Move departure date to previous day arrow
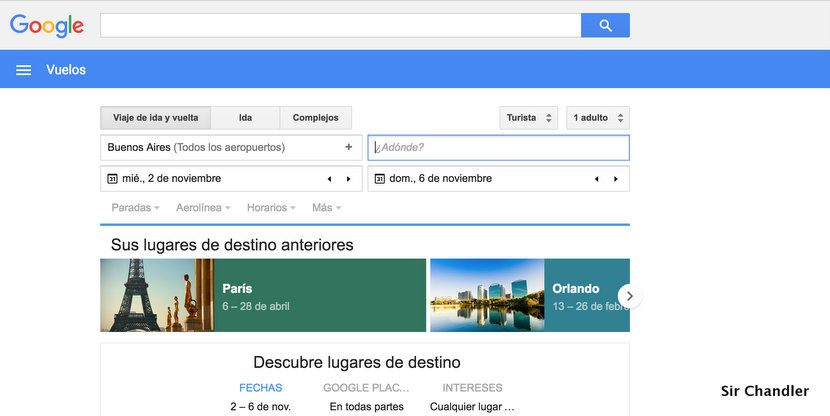 (330, 179)
